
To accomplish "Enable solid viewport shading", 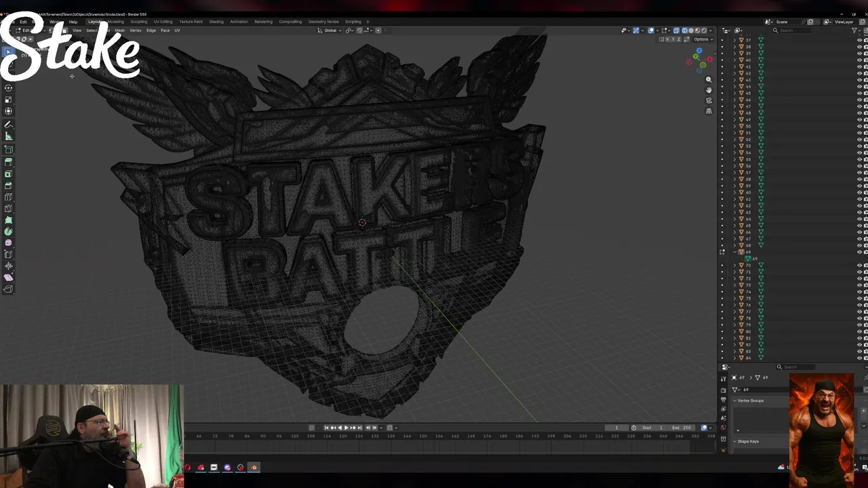I will (x=691, y=30).
